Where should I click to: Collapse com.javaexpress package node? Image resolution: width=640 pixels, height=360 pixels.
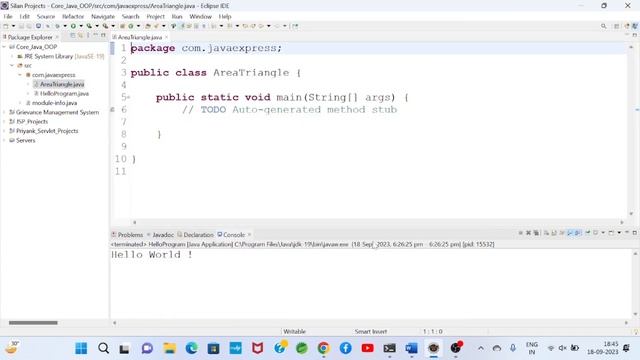tap(20, 75)
